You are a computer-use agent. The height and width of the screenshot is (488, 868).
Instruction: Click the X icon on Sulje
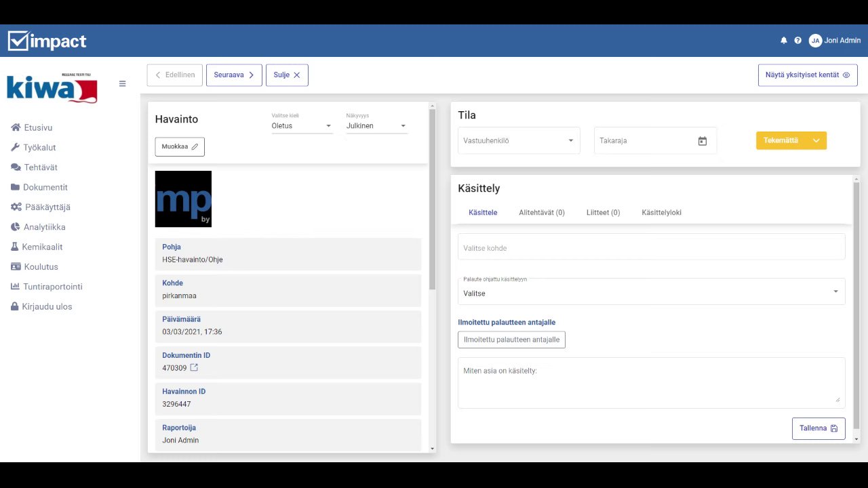pos(296,75)
